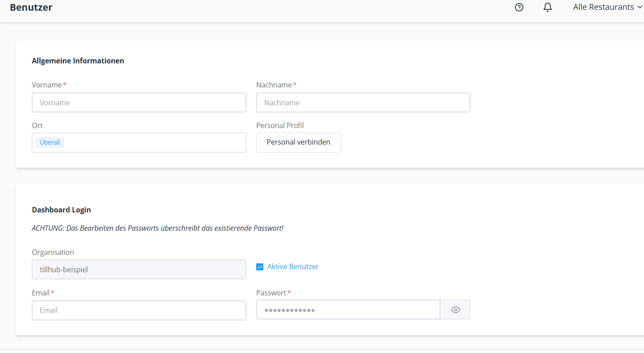This screenshot has height=353, width=644.
Task: Open the notifications bell
Action: click(548, 7)
